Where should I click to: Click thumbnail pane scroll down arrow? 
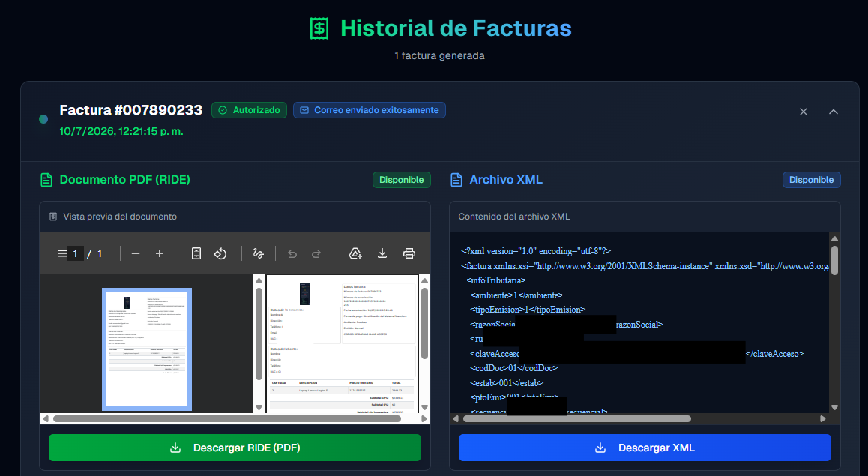pos(259,407)
